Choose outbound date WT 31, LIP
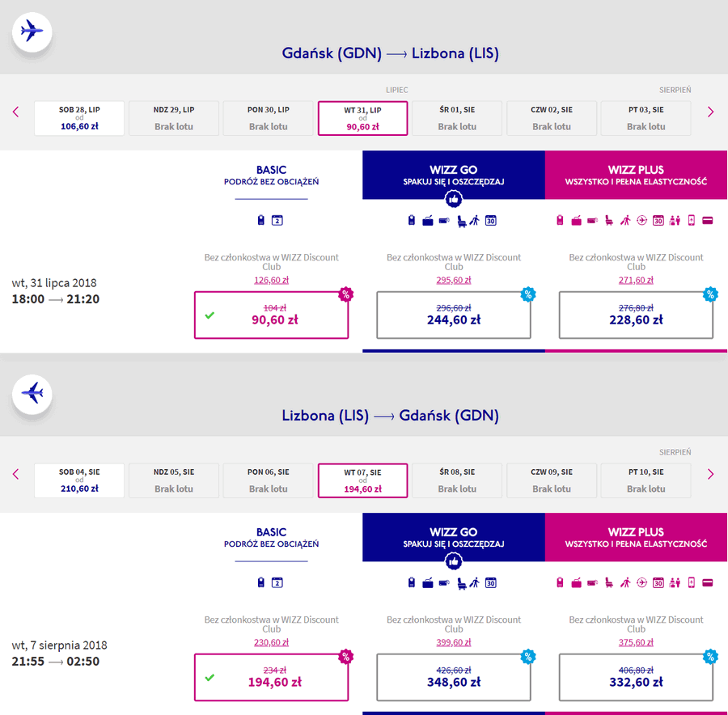Viewport: 728px width, 715px height. coord(362,118)
